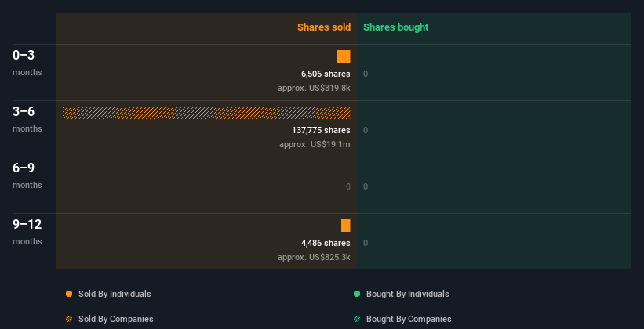Click the striped 3–6 months company bar

pos(206,113)
